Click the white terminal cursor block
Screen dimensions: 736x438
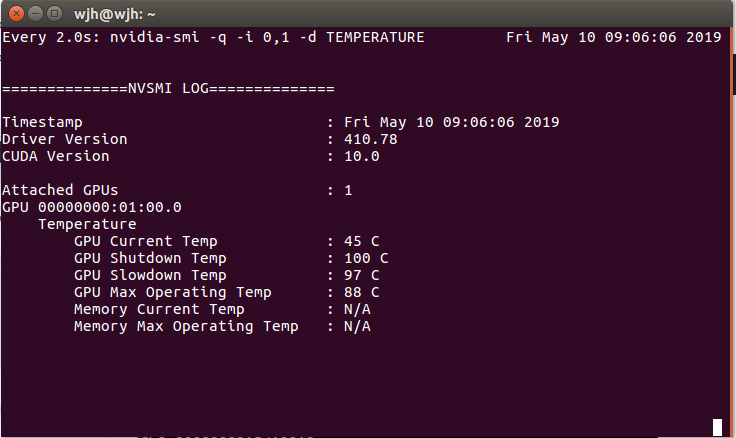pos(717,427)
